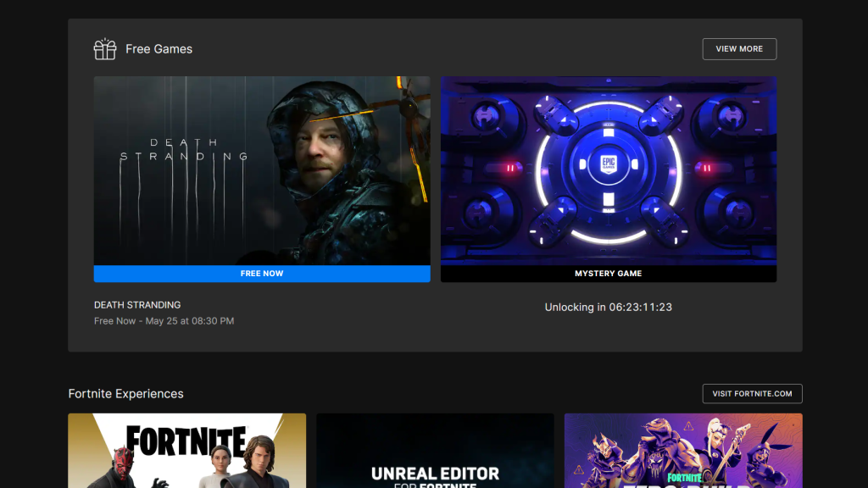The image size is (868, 488).
Task: Click a warning triangle on the Zero Build banner
Action: pyautogui.click(x=688, y=426)
